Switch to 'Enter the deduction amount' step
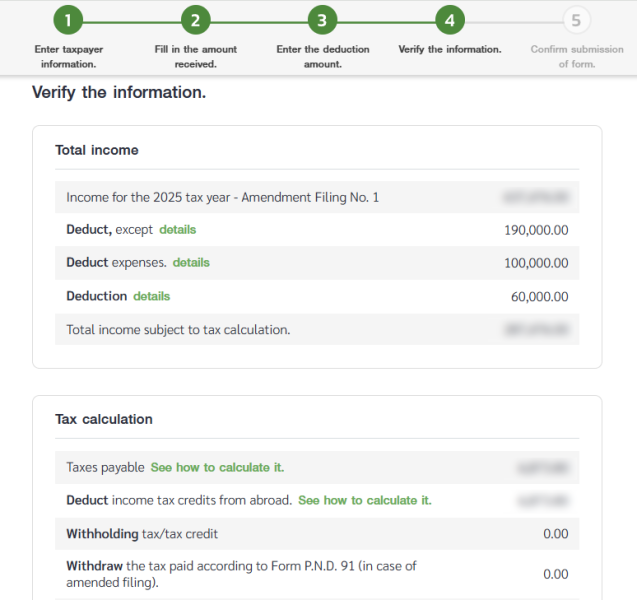 (x=322, y=56)
